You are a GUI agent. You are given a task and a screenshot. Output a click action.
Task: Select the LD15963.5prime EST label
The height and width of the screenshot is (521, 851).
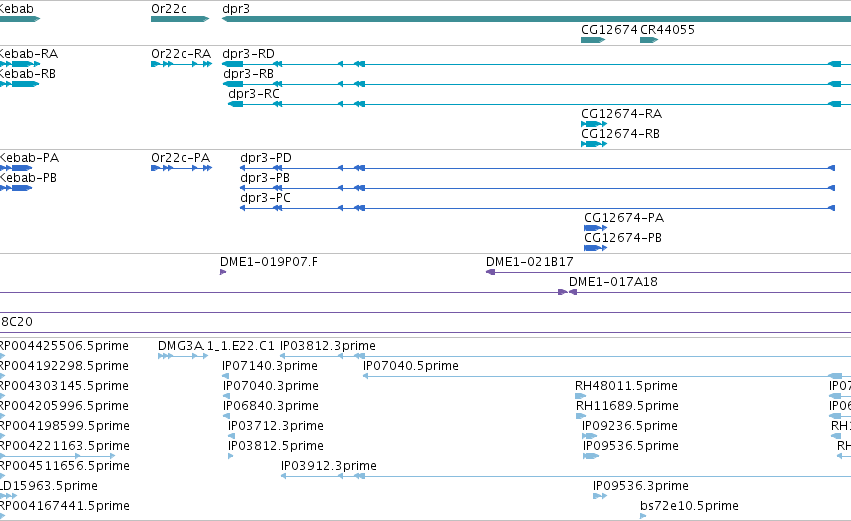click(49, 486)
